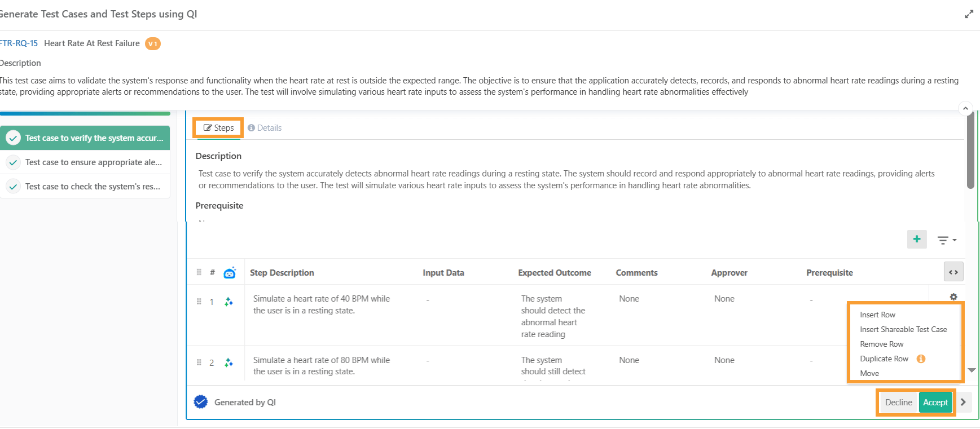
Task: Click the Generated by QI verified badge
Action: point(200,402)
